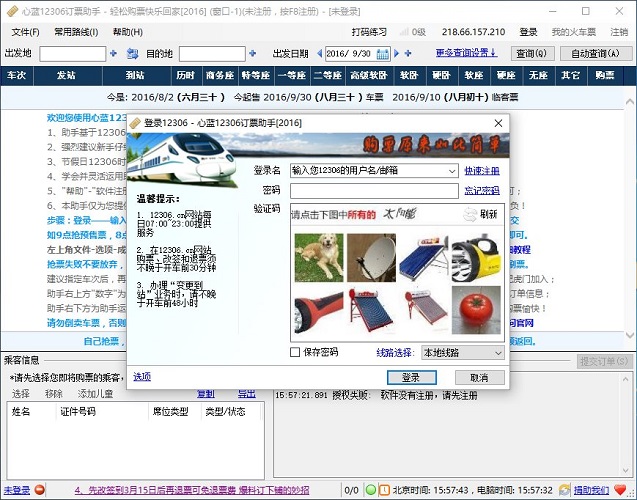Open scrolling news link in status bar
This screenshot has height=500, width=637.
[192, 490]
